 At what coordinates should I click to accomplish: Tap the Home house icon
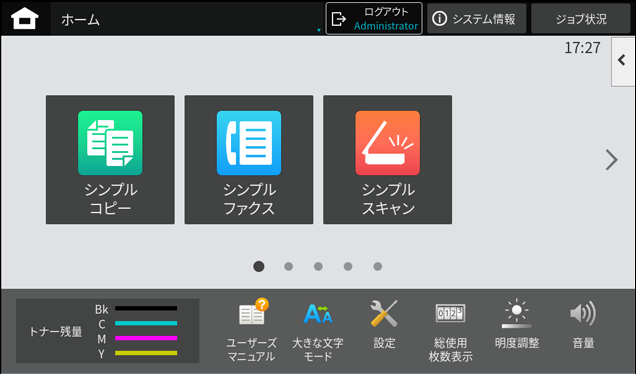(x=25, y=19)
